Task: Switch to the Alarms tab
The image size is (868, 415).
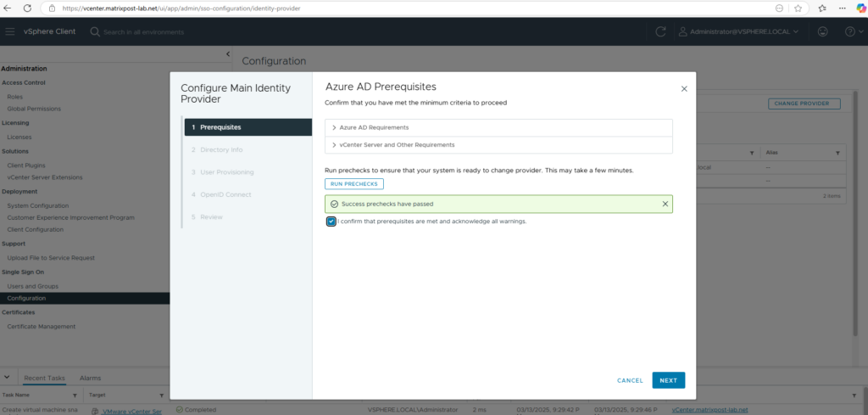Action: (x=90, y=379)
